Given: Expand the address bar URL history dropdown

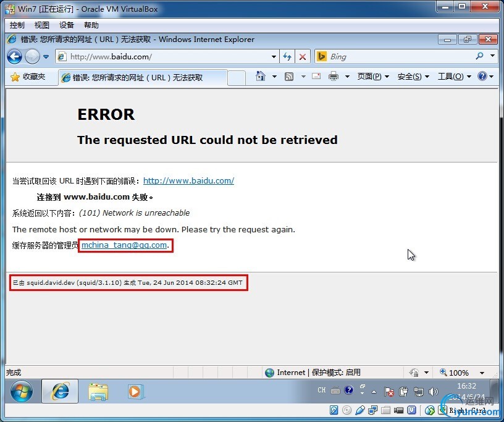Looking at the screenshot, I should click(274, 57).
